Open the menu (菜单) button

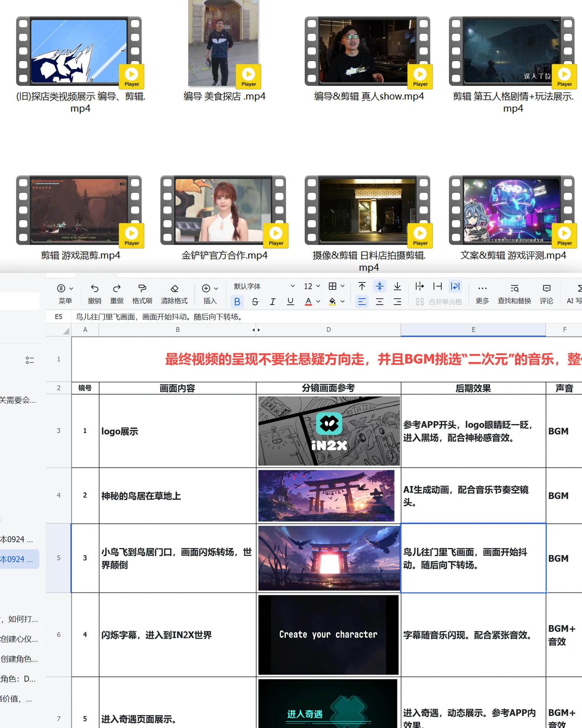[x=65, y=294]
